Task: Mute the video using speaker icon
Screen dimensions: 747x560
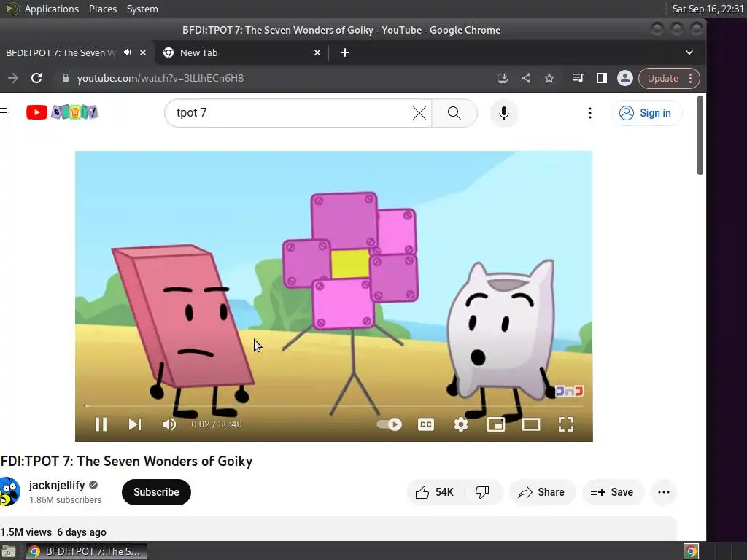Action: pos(169,424)
